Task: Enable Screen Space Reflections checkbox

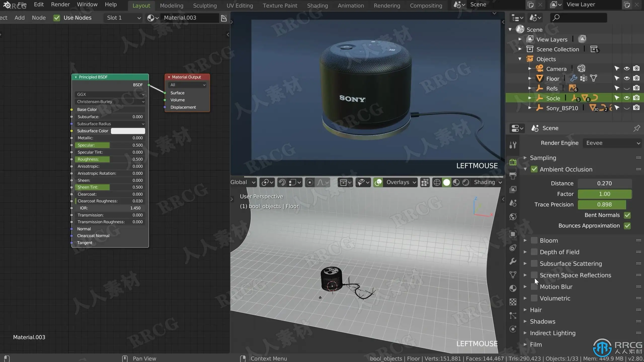Action: (x=534, y=275)
